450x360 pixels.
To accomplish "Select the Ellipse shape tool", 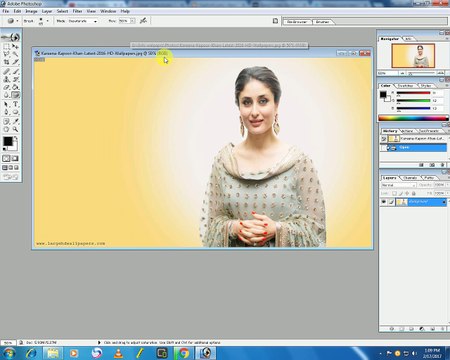I will tap(15, 112).
